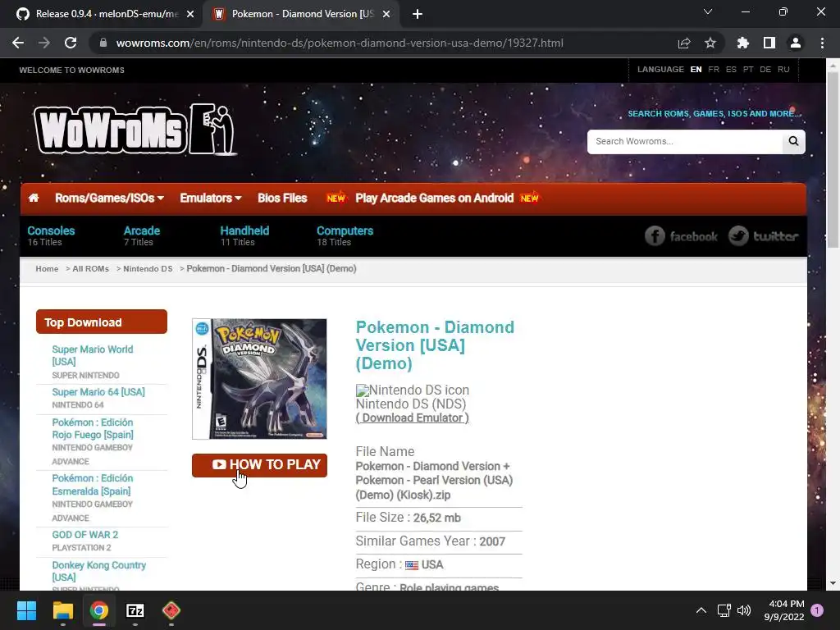View site info via the lock icon

103,43
